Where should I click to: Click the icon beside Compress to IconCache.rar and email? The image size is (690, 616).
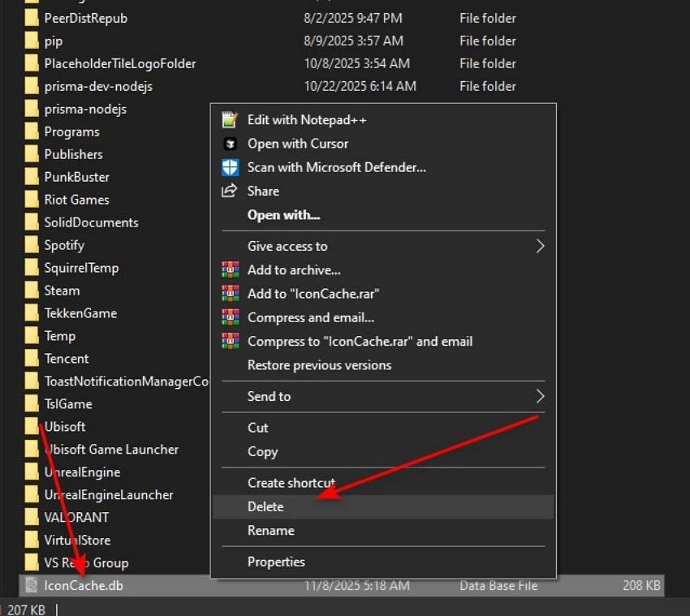(230, 341)
